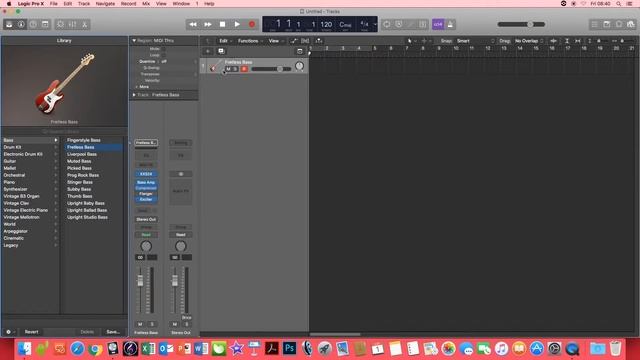The image size is (640, 360).
Task: Open the Snap mode Smart dropdown
Action: (475, 41)
